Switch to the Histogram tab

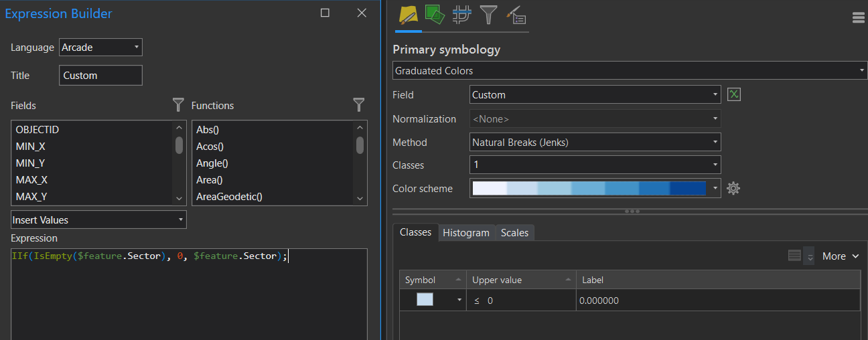[466, 233]
